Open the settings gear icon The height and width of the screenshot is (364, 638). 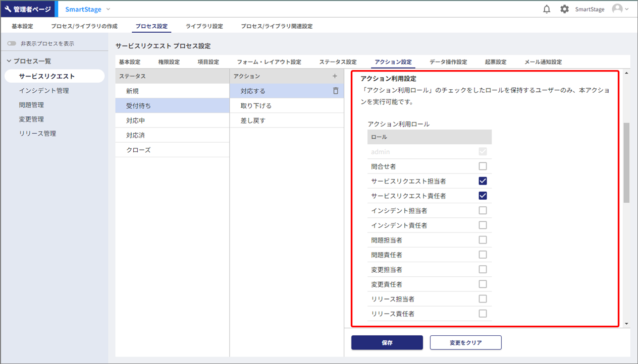coord(564,9)
